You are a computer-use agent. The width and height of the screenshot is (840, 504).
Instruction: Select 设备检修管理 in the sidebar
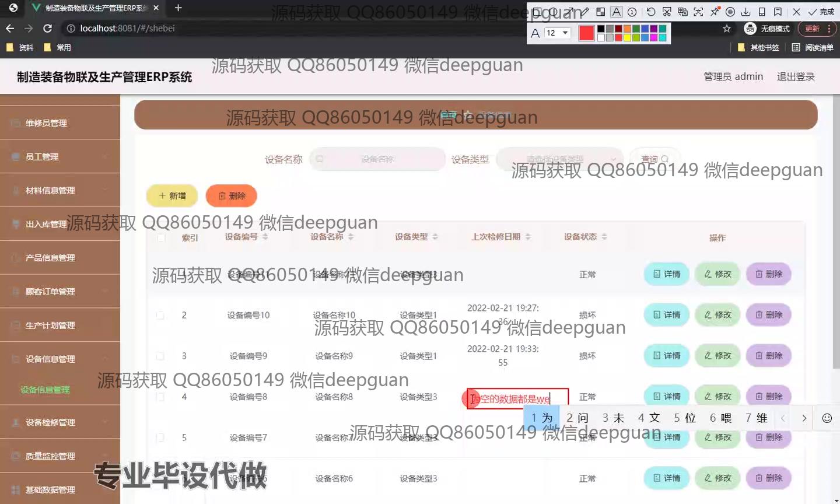tap(60, 422)
